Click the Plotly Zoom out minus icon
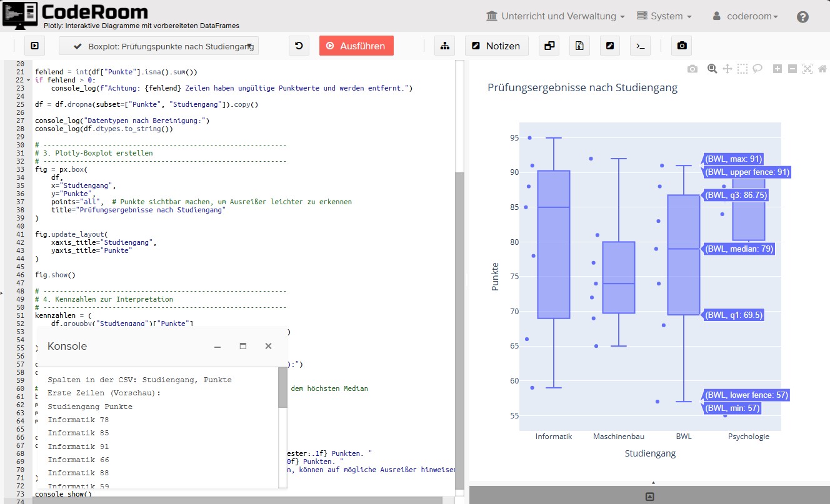This screenshot has height=504, width=830. (792, 69)
